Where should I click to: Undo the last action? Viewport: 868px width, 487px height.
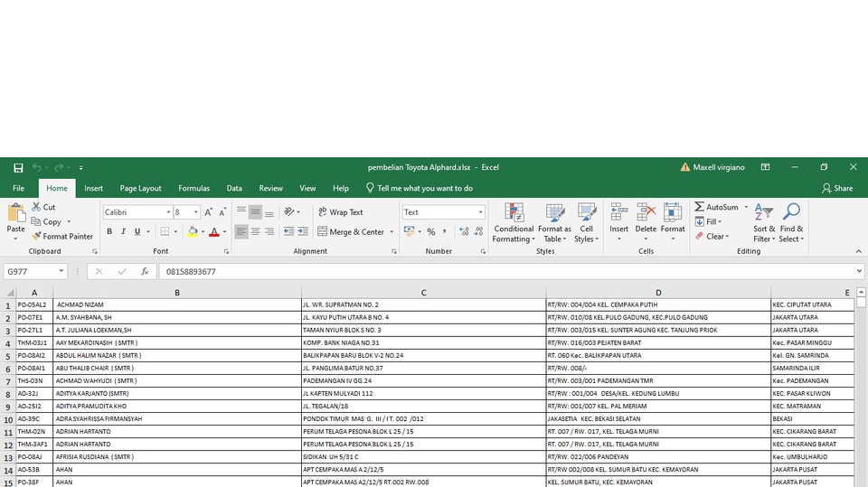[37, 168]
